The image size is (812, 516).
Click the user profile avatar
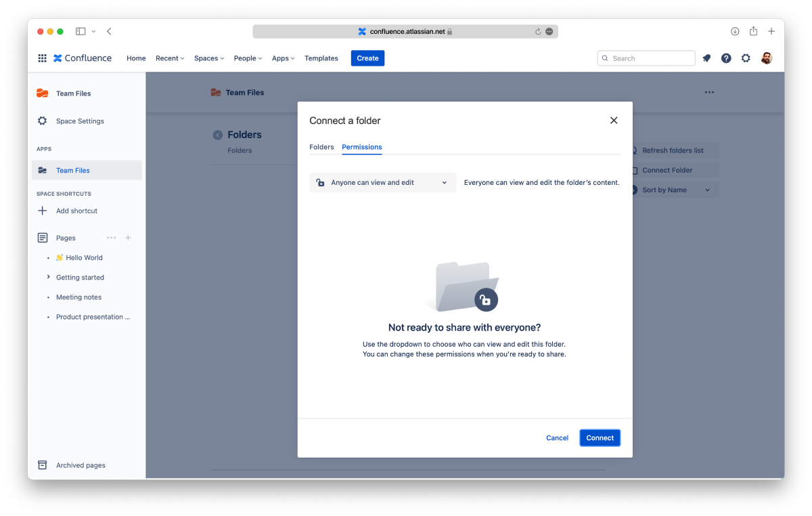coord(766,58)
